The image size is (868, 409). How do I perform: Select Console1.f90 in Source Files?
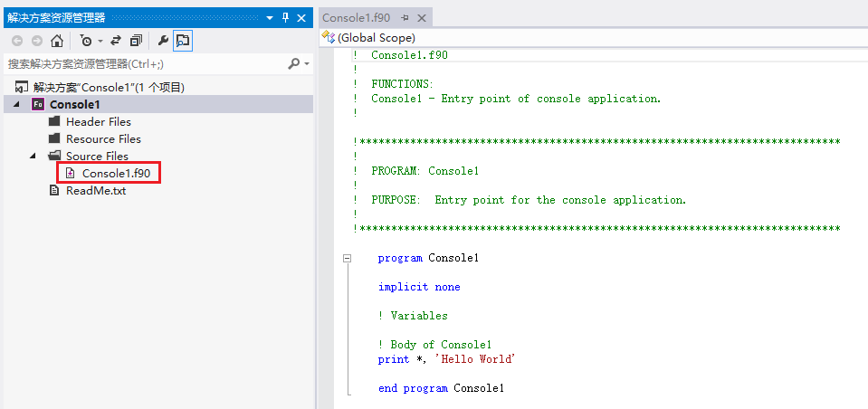coord(113,173)
